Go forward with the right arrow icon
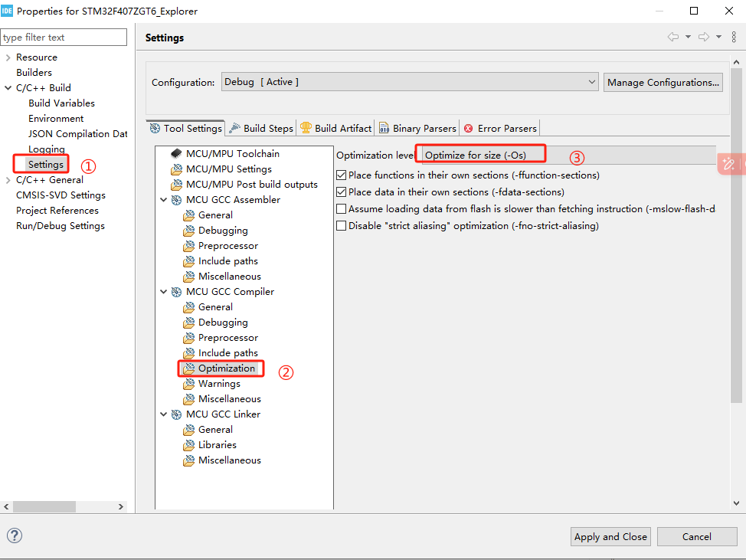This screenshot has height=560, width=746. click(704, 37)
